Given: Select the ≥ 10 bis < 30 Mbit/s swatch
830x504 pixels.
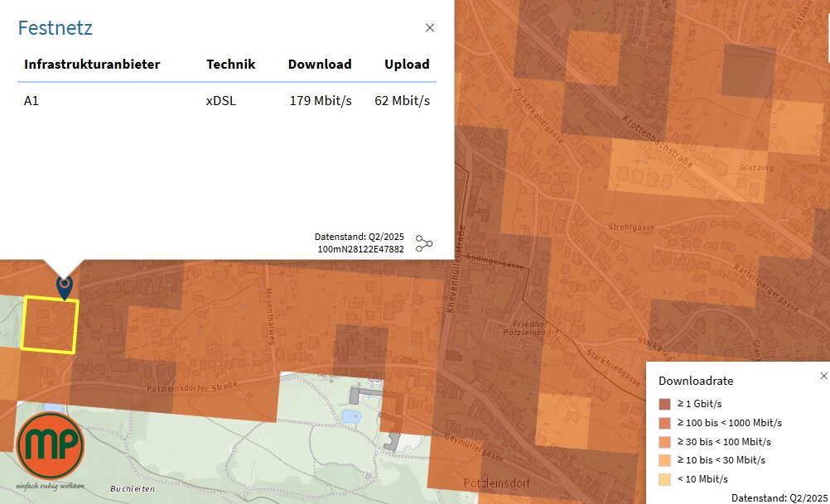Looking at the screenshot, I should [664, 460].
